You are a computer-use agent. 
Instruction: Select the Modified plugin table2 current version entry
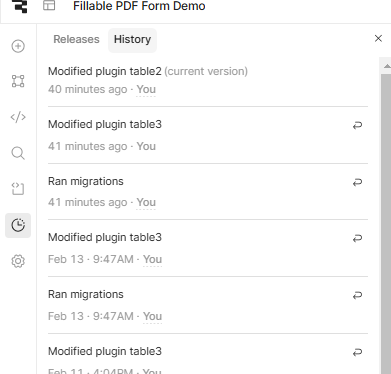tap(208, 80)
